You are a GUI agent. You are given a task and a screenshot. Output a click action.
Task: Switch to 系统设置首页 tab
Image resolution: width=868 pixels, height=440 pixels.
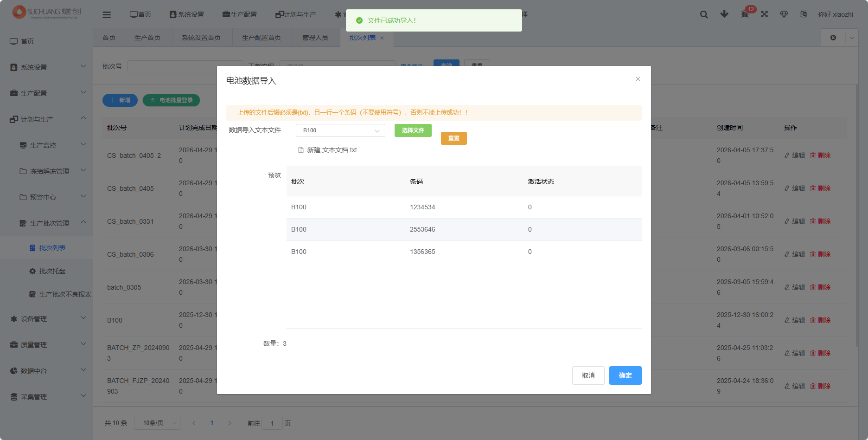click(x=201, y=38)
